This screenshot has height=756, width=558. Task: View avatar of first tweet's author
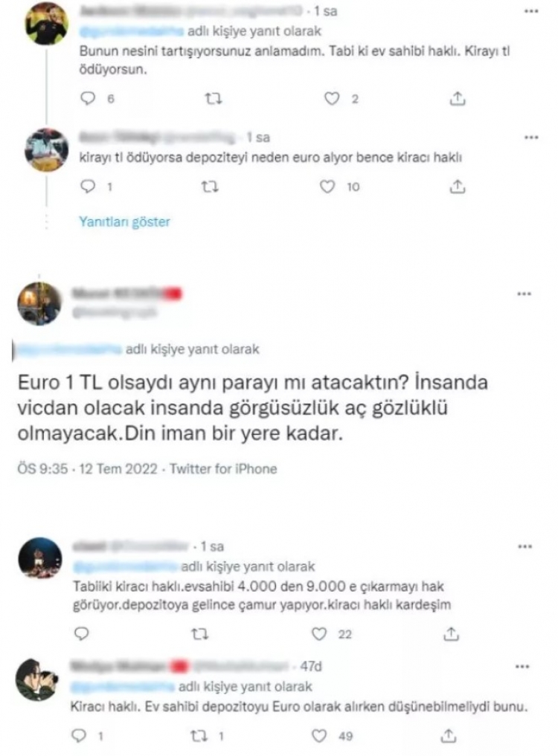47,22
